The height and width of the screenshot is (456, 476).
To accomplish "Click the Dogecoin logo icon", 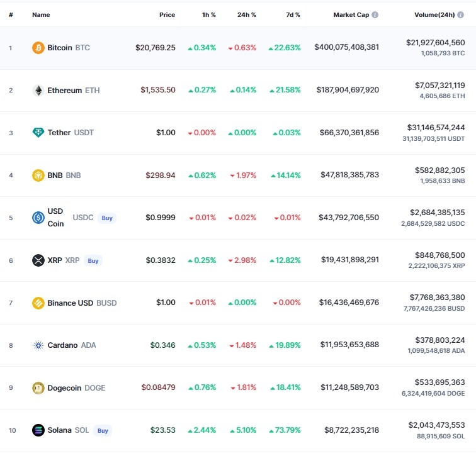I will pos(38,388).
